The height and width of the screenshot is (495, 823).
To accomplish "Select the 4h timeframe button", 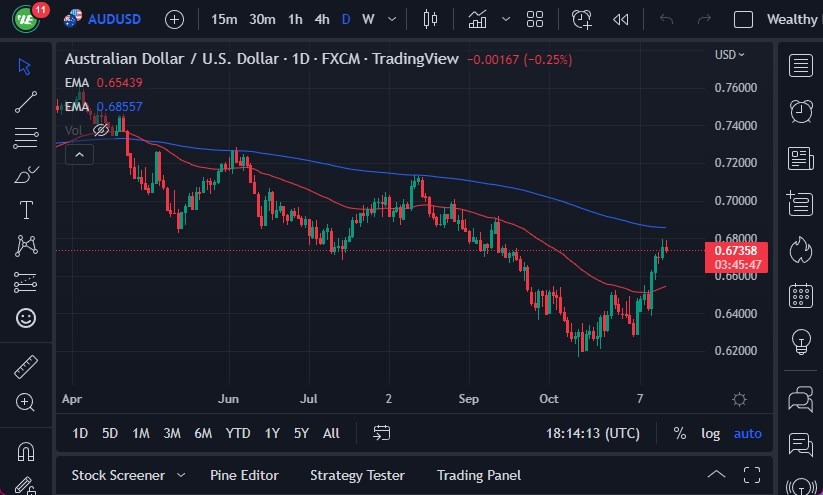I will 321,19.
